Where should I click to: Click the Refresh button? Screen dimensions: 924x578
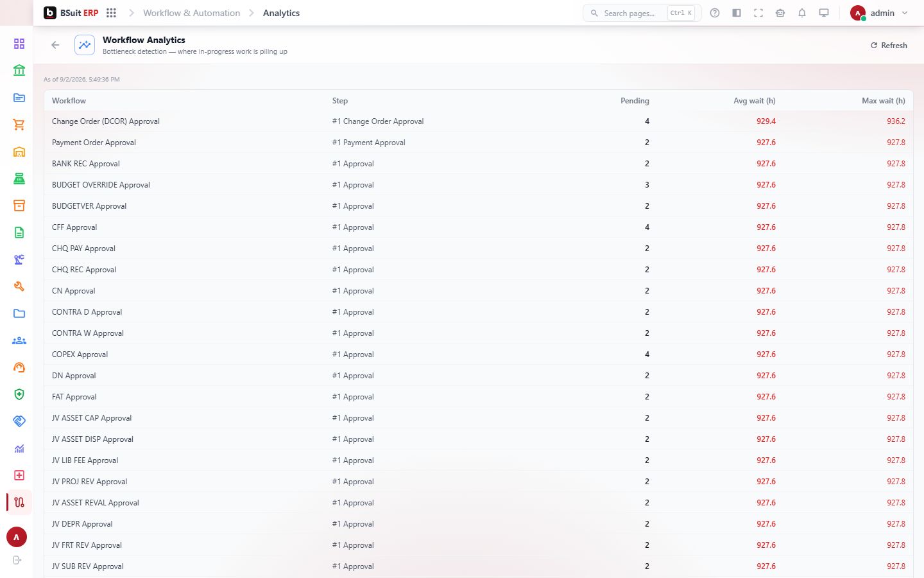(x=889, y=46)
